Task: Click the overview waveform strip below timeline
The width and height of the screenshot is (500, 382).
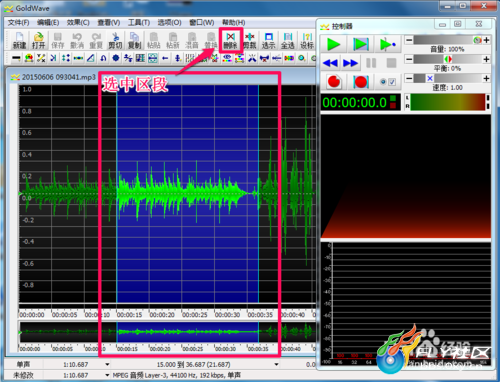Action: (167, 332)
